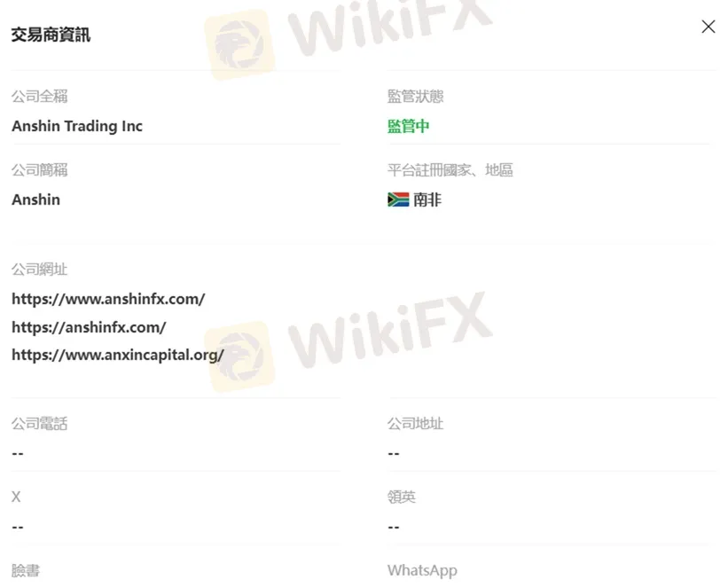Click the South Africa flag icon
Image resolution: width=728 pixels, height=587 pixels.
tap(398, 200)
